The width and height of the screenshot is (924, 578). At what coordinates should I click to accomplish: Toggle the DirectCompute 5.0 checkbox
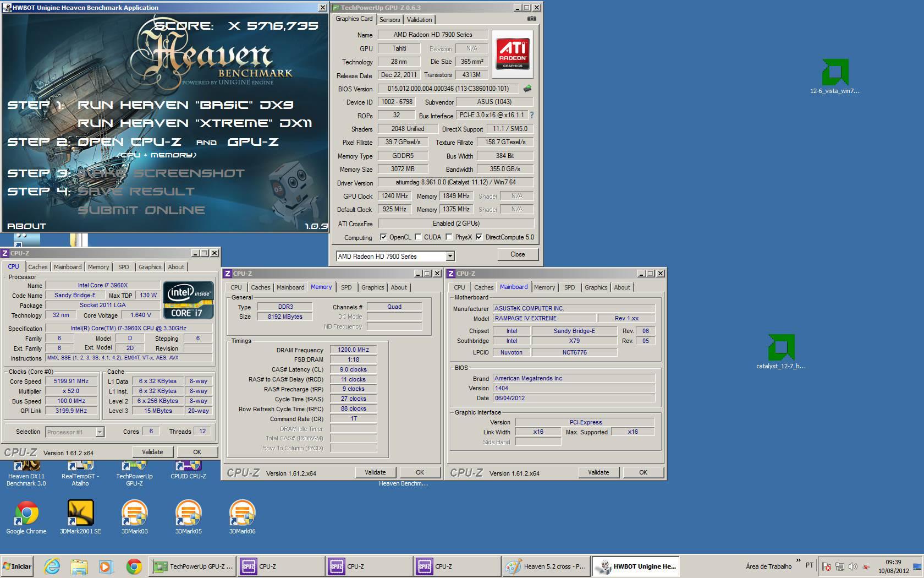[479, 237]
